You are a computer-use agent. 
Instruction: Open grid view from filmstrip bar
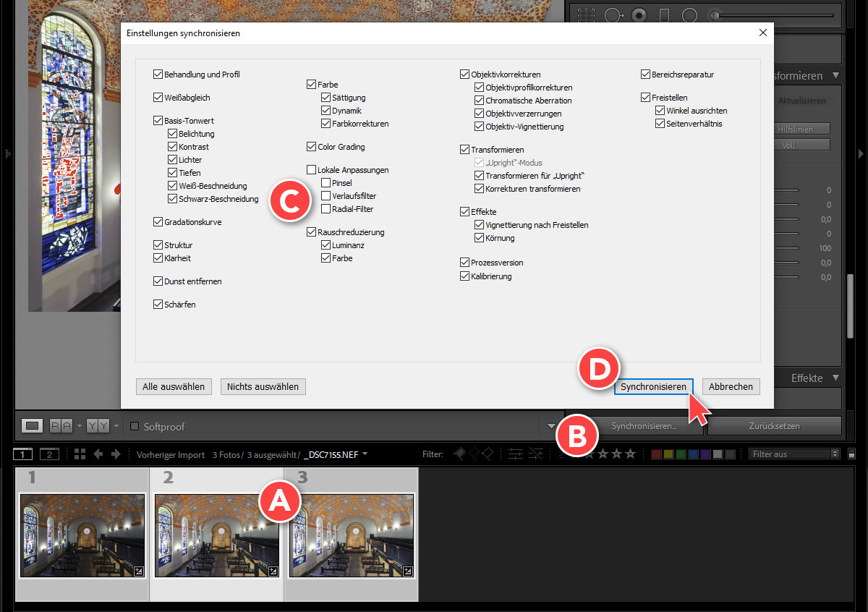80,454
